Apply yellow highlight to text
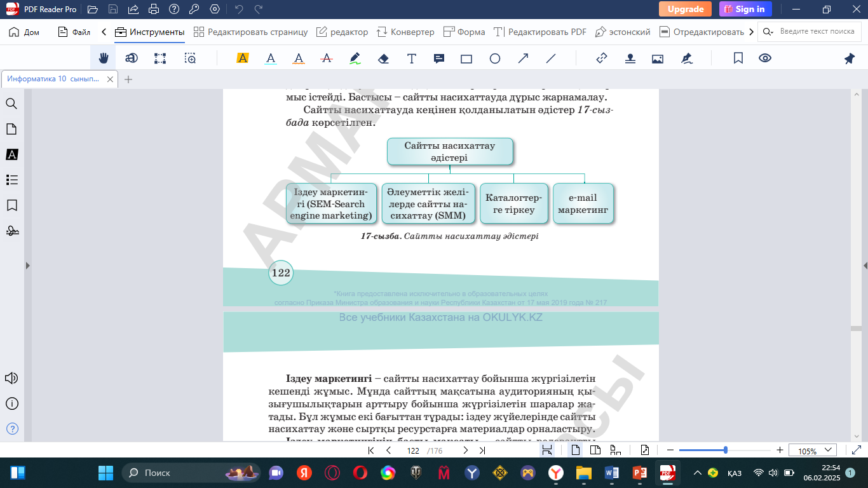868x488 pixels. [x=242, y=58]
